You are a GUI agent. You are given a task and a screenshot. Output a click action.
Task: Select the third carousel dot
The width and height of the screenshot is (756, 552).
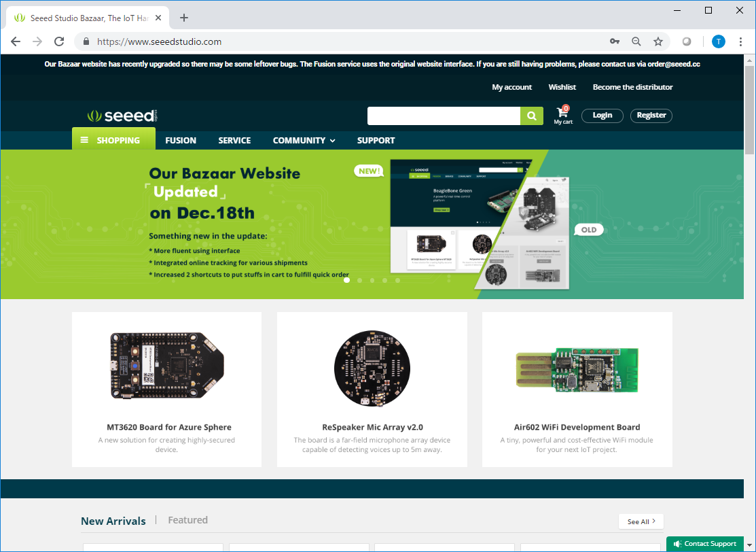pyautogui.click(x=372, y=280)
